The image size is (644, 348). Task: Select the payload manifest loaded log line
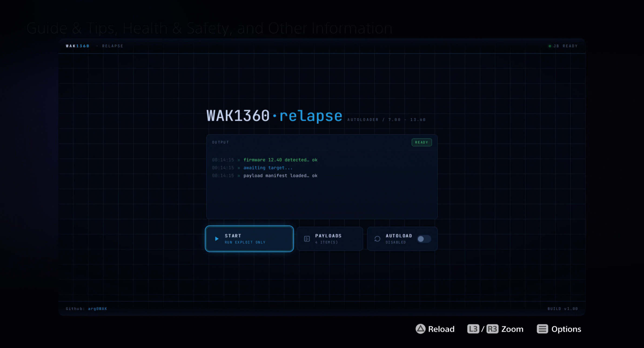click(265, 176)
